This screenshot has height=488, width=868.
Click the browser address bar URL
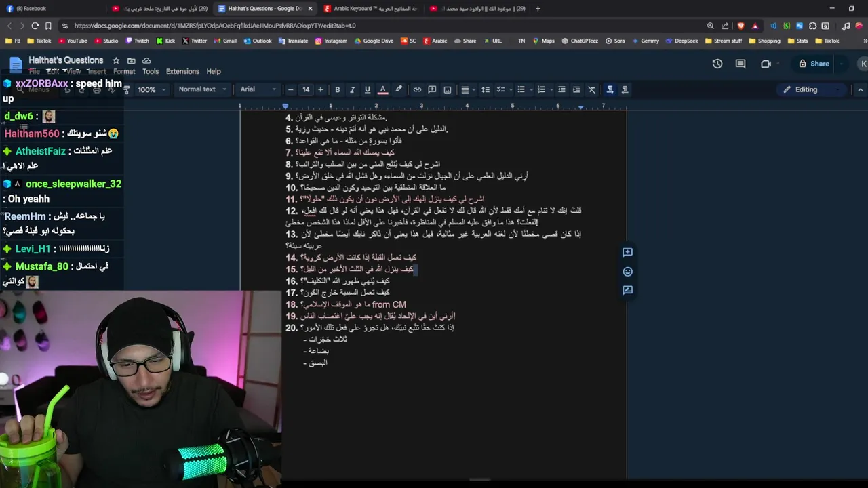click(215, 26)
